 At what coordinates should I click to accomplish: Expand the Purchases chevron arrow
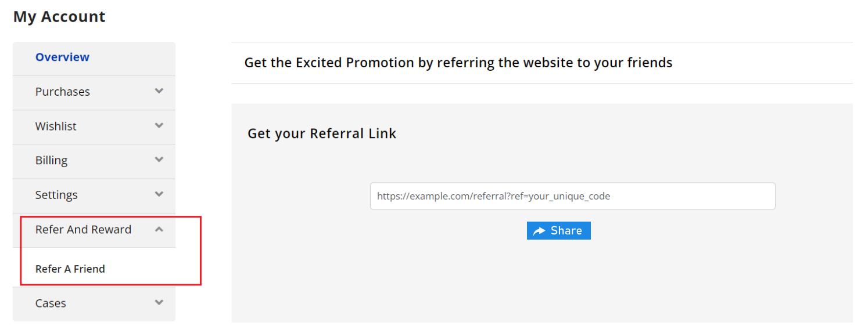[x=159, y=91]
